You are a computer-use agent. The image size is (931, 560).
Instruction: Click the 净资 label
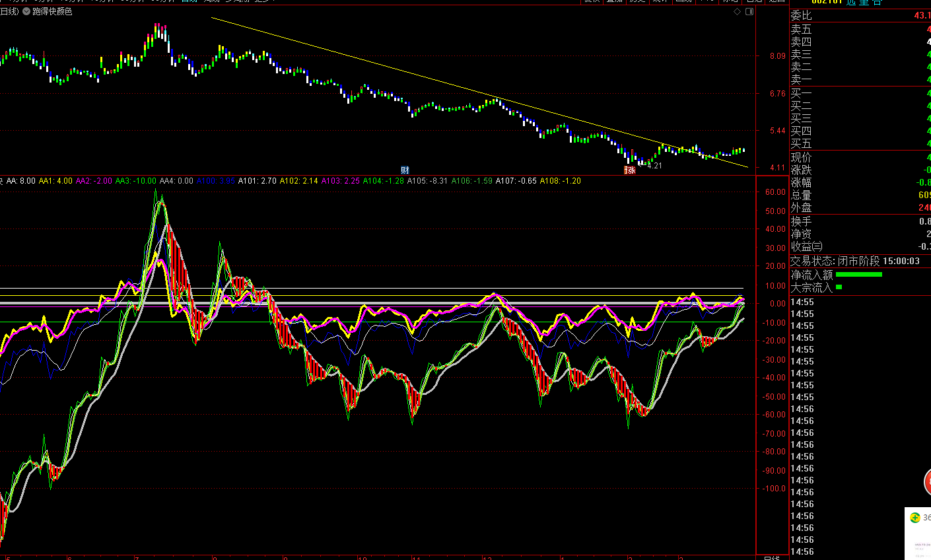[801, 234]
